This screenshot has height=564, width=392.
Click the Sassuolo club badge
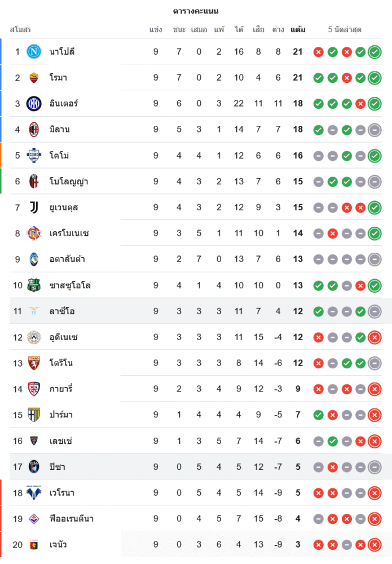click(34, 285)
